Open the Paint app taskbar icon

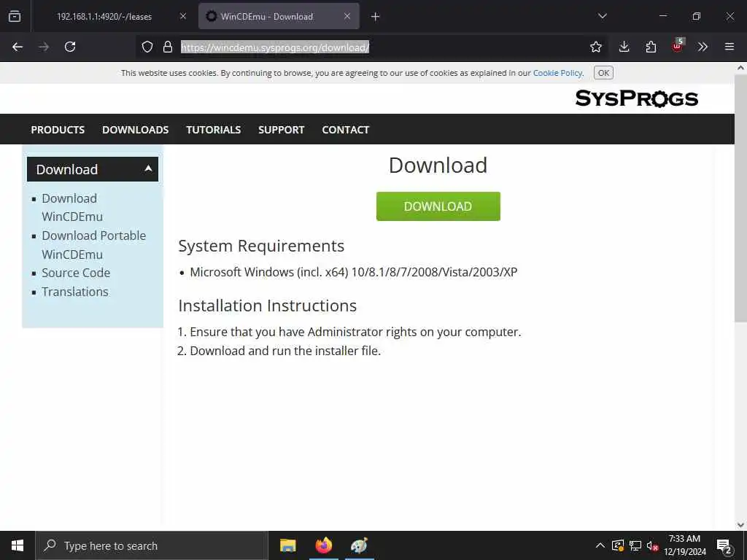(x=359, y=545)
